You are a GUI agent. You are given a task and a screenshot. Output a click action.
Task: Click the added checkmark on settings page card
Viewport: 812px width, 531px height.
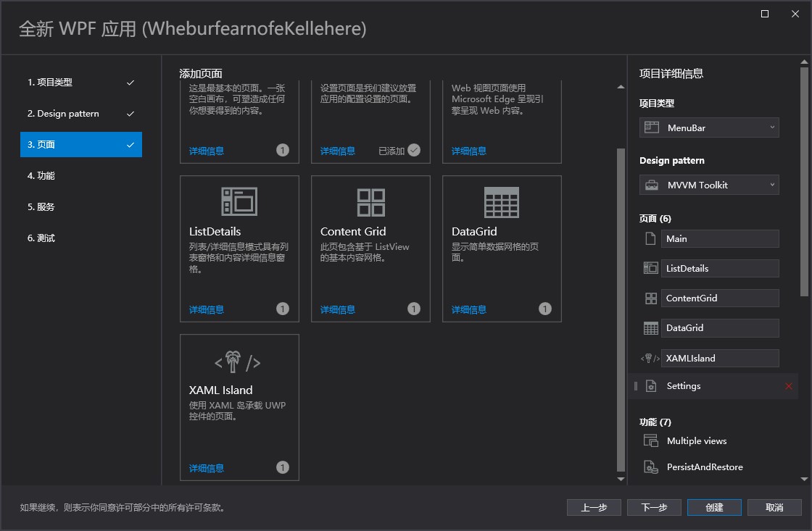[x=414, y=150]
